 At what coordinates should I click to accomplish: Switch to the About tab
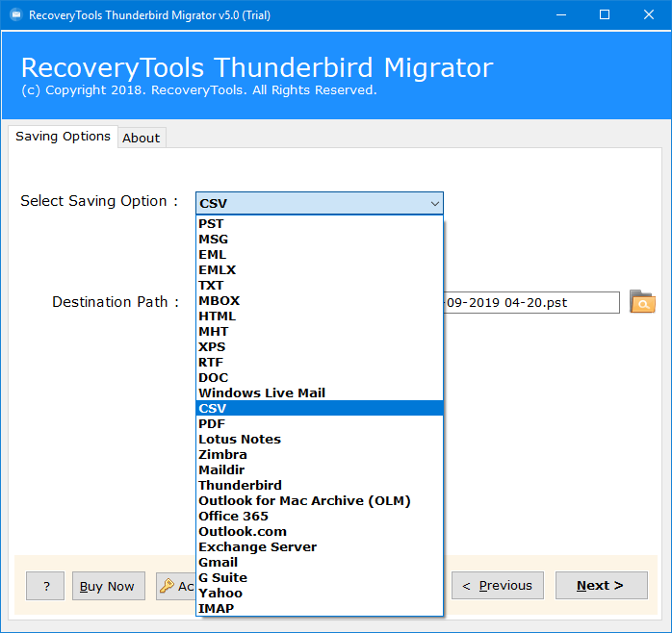tap(142, 138)
